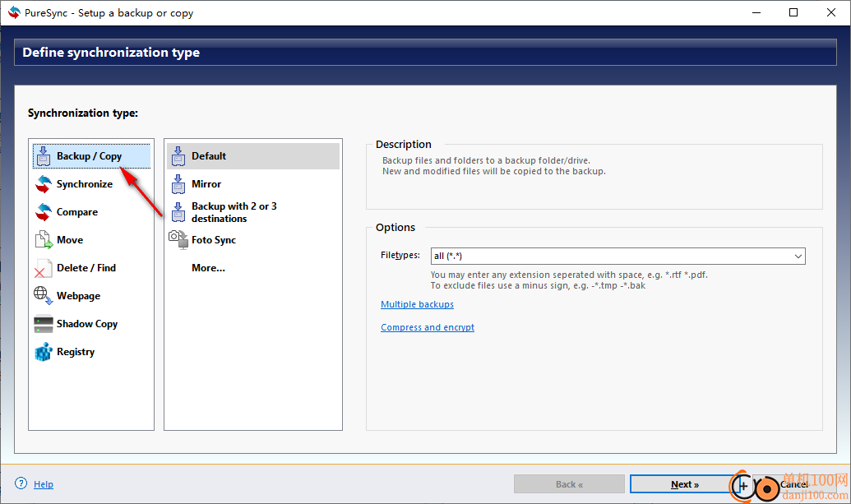Screen dimensions: 851x504
Task: Go to the Next » step
Action: [x=684, y=484]
